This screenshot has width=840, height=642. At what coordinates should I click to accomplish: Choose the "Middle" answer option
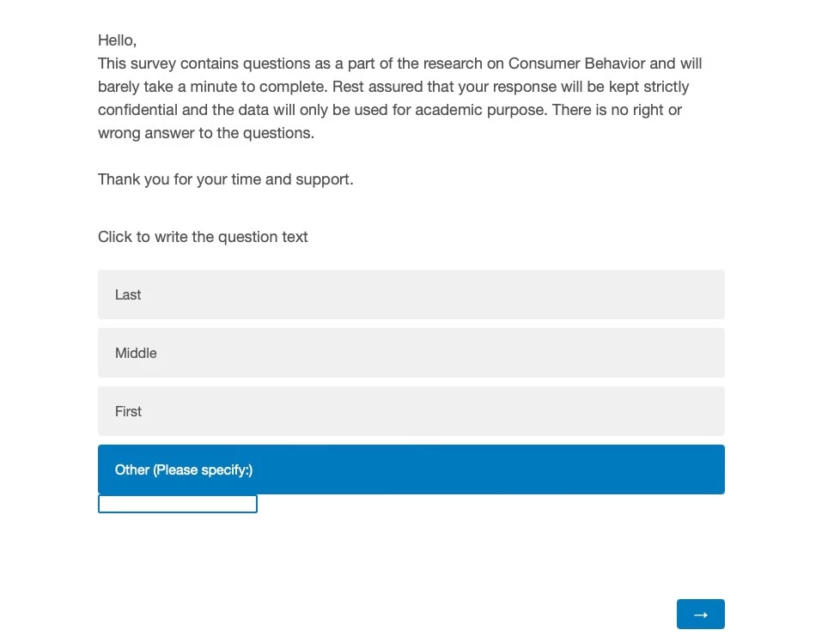(411, 353)
